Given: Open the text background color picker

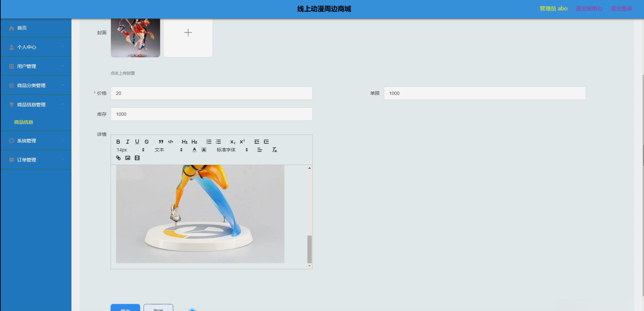Looking at the screenshot, I should tap(204, 150).
